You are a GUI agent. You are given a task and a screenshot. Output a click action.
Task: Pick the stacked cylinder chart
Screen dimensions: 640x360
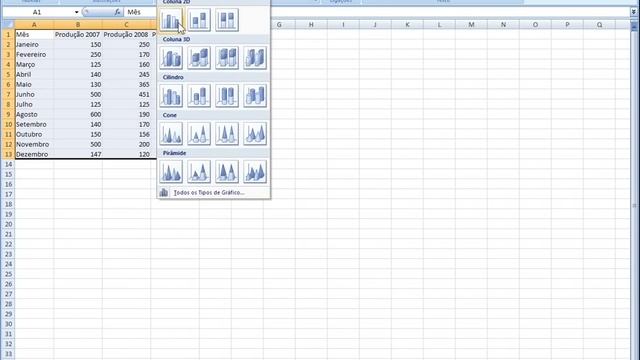(199, 96)
